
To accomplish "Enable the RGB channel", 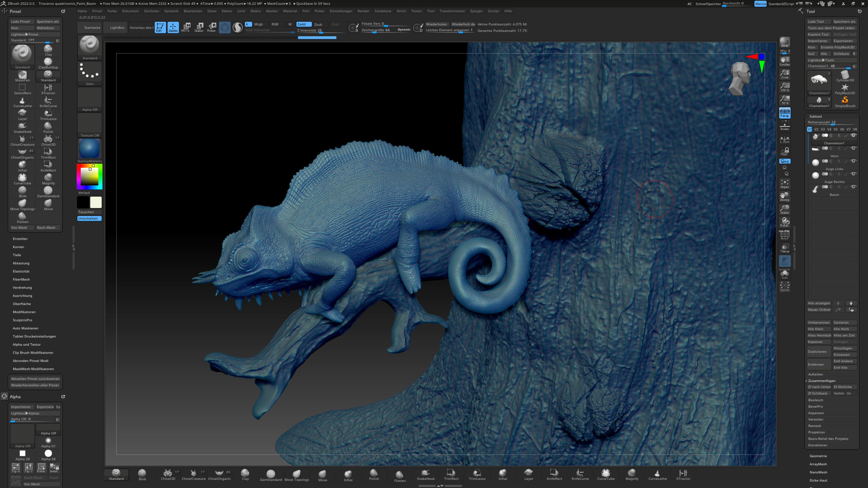I will (x=275, y=24).
